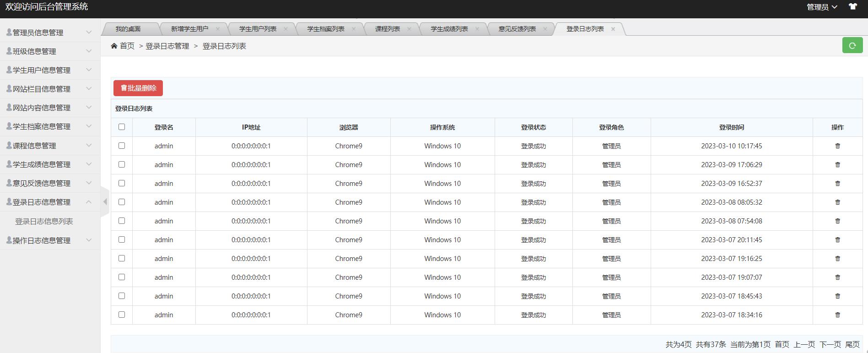The height and width of the screenshot is (353, 868).
Task: Click the green refresh icon button
Action: click(852, 45)
